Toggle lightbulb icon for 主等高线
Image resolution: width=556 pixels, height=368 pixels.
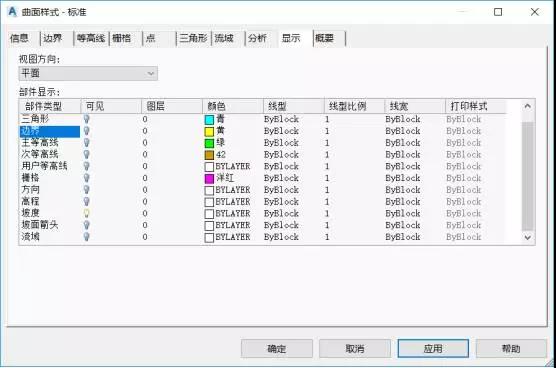[x=87, y=143]
